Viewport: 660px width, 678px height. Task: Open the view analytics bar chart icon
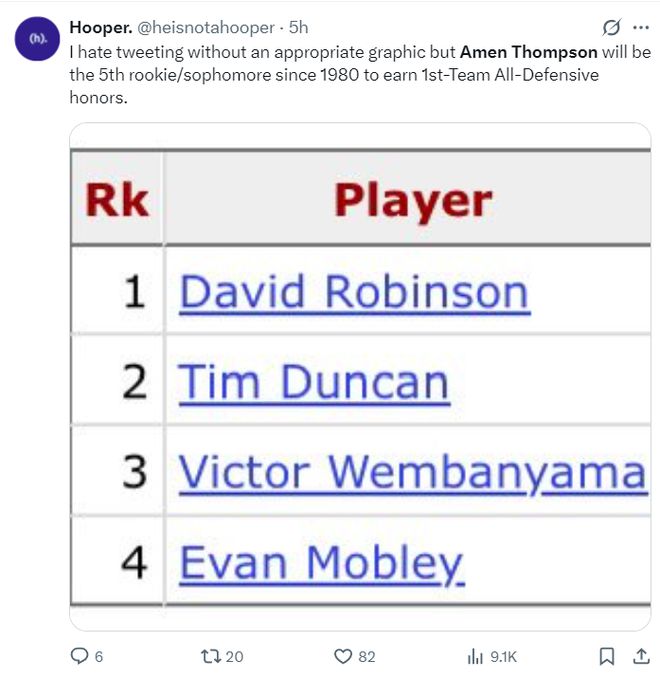(475, 656)
